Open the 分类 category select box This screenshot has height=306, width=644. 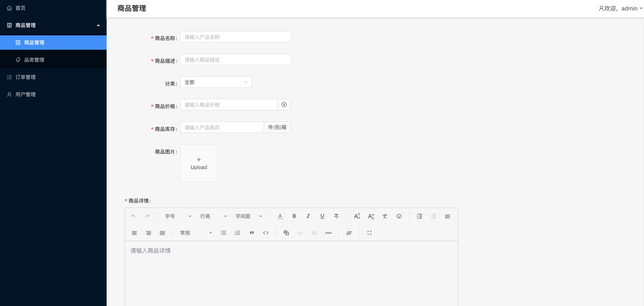tap(216, 82)
